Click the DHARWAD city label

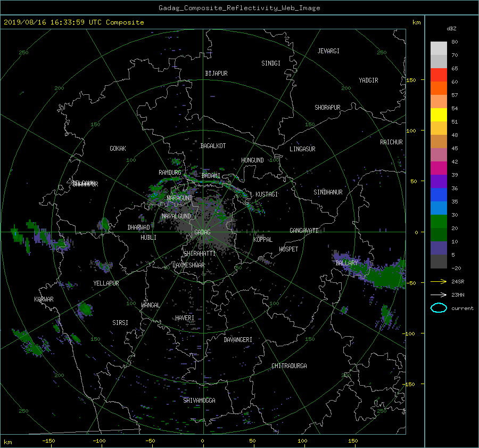click(139, 227)
